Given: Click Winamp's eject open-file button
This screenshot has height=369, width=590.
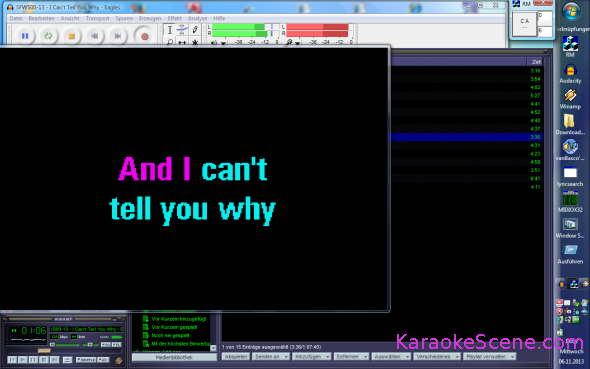Looking at the screenshot, I should (68, 360).
